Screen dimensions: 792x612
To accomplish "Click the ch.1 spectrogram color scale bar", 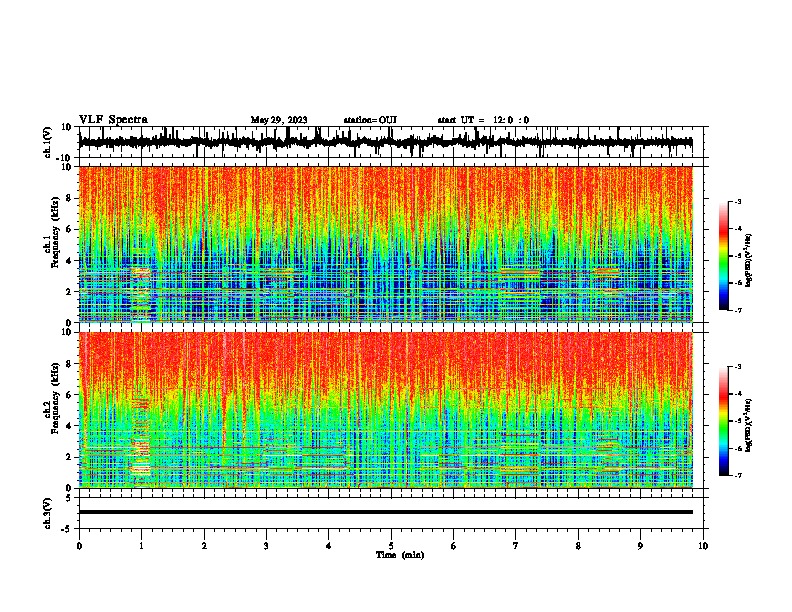I will tap(723, 256).
